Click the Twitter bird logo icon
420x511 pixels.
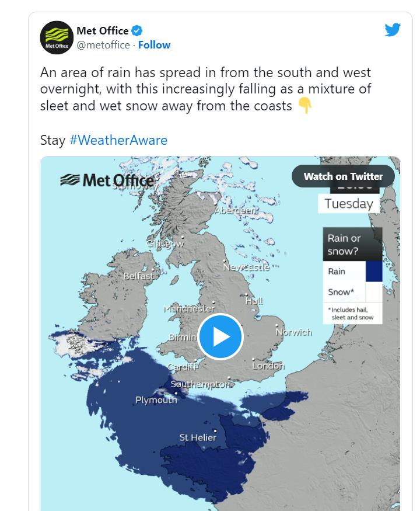point(393,30)
